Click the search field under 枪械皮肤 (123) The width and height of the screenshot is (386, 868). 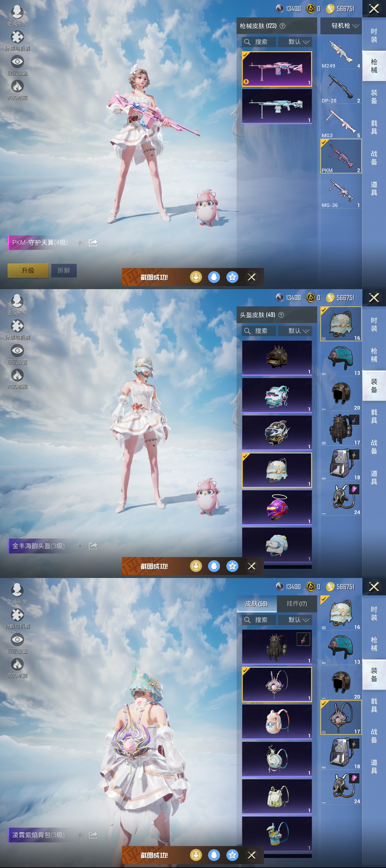259,42
